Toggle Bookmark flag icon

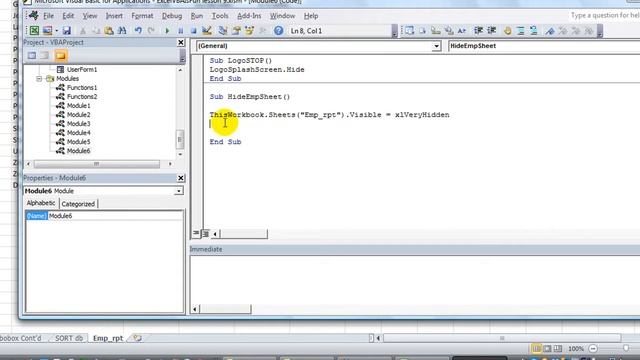tap(550, 31)
